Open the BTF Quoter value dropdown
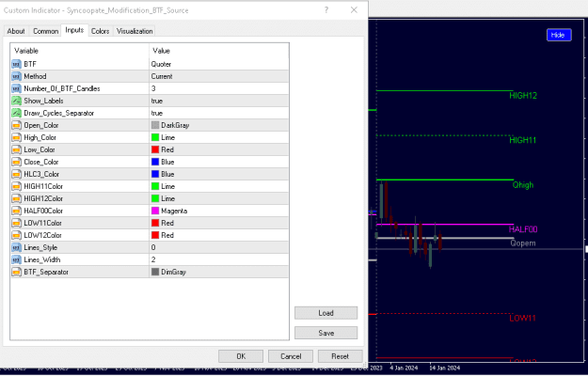 pyautogui.click(x=218, y=65)
